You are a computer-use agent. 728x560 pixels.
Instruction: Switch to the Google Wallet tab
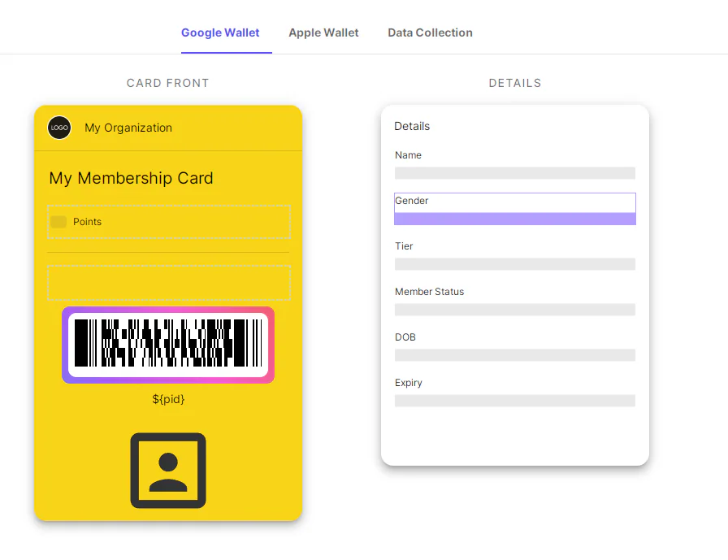pos(220,33)
